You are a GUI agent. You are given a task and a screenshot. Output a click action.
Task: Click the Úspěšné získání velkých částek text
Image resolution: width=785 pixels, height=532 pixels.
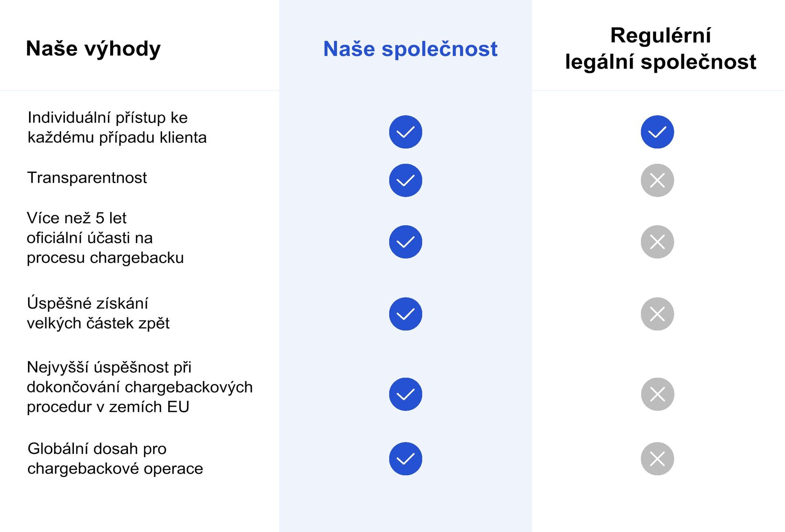coord(98,313)
